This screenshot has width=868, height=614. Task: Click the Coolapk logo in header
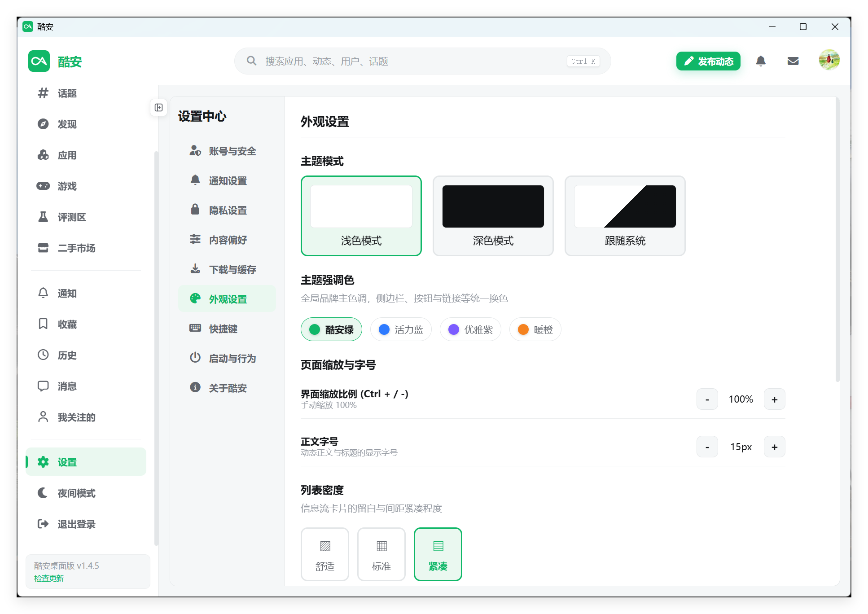coord(39,61)
